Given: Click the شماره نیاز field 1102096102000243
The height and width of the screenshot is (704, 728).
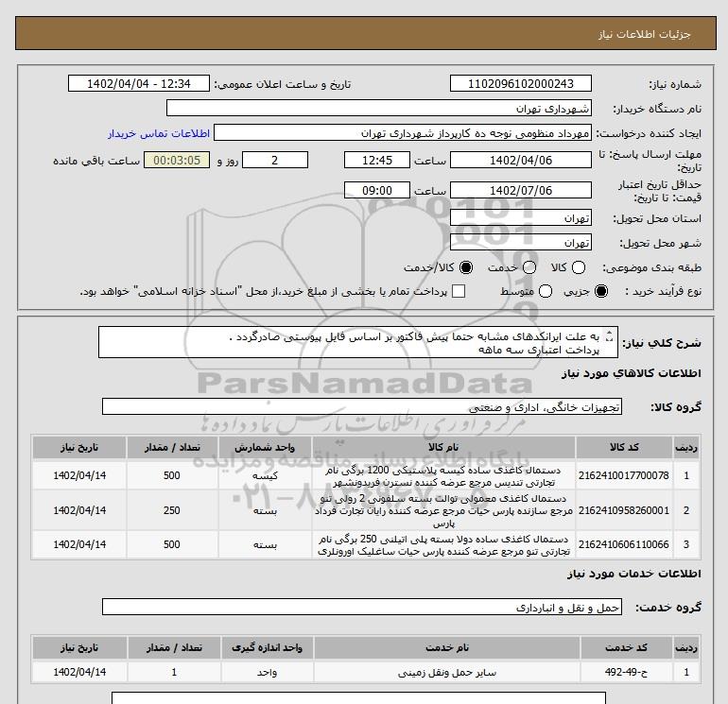Looking at the screenshot, I should pos(520,83).
